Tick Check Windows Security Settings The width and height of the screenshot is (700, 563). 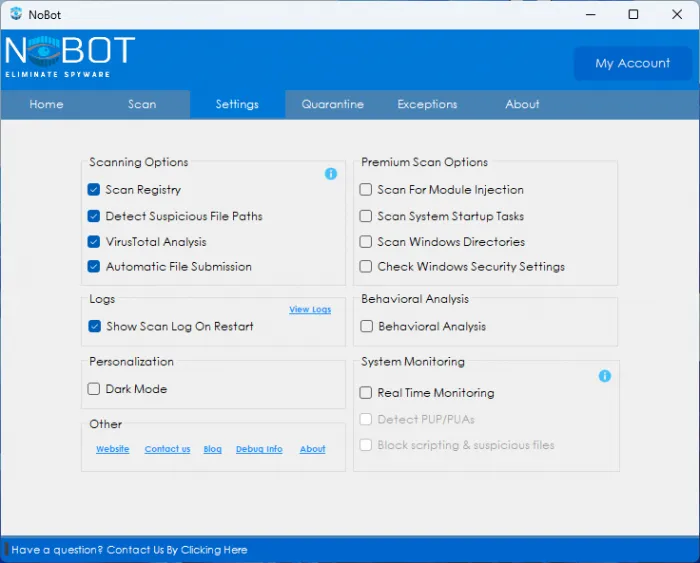[366, 267]
